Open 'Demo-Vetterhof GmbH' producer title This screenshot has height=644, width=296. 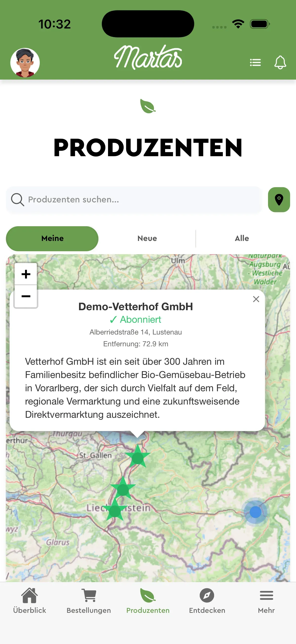pyautogui.click(x=136, y=307)
